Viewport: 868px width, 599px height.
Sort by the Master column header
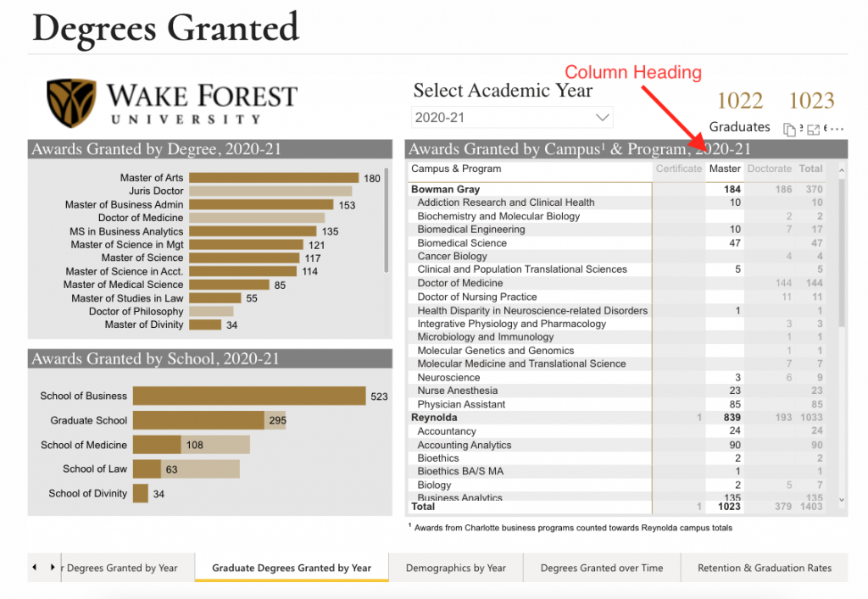point(725,169)
